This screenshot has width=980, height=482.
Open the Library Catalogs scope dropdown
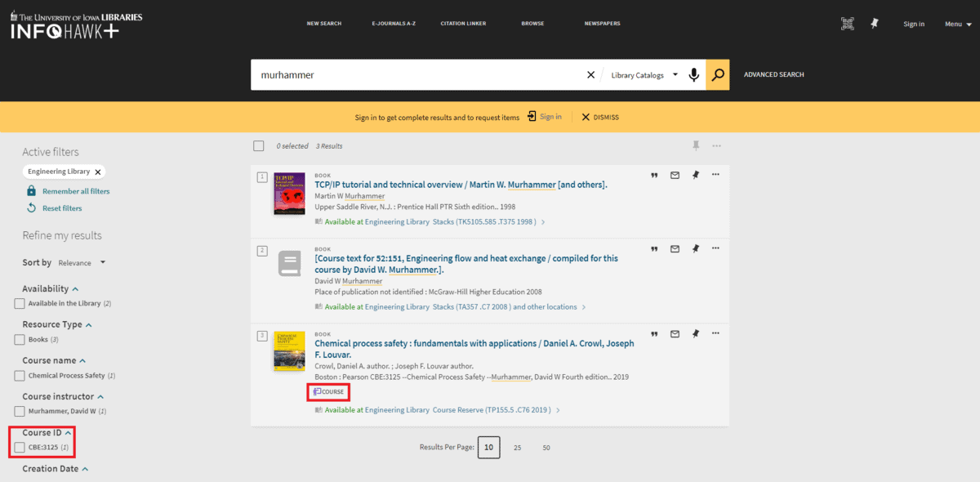pyautogui.click(x=644, y=75)
